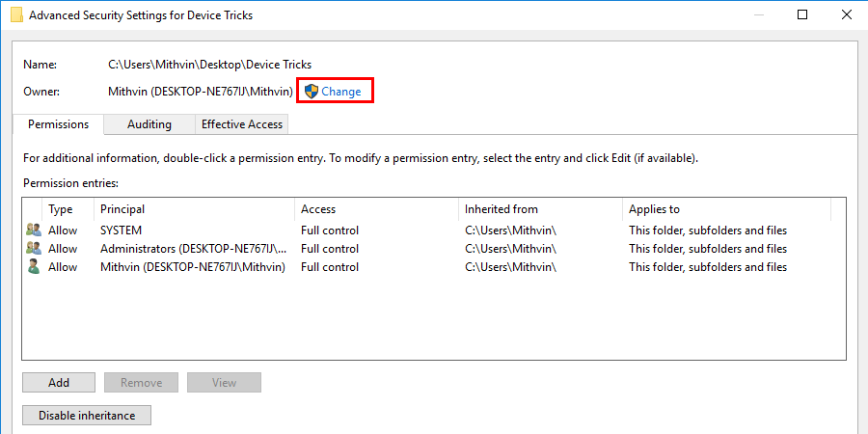Select the SYSTEM permission entry
Screen dimensions: 868x434
click(x=433, y=231)
